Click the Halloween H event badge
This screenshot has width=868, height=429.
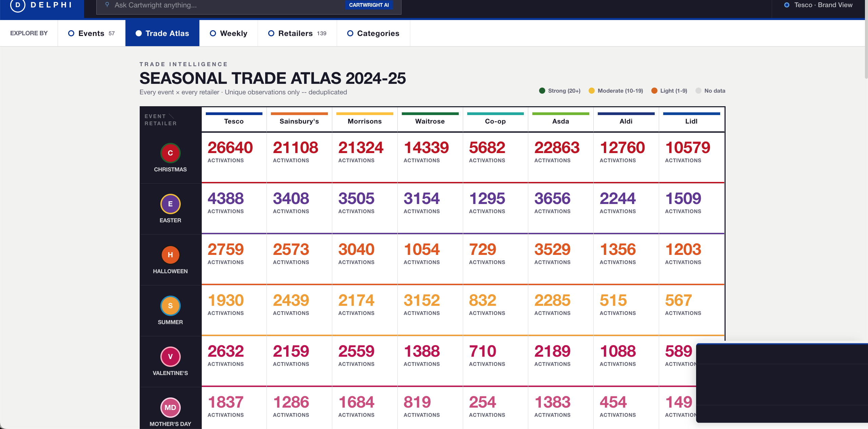click(170, 255)
